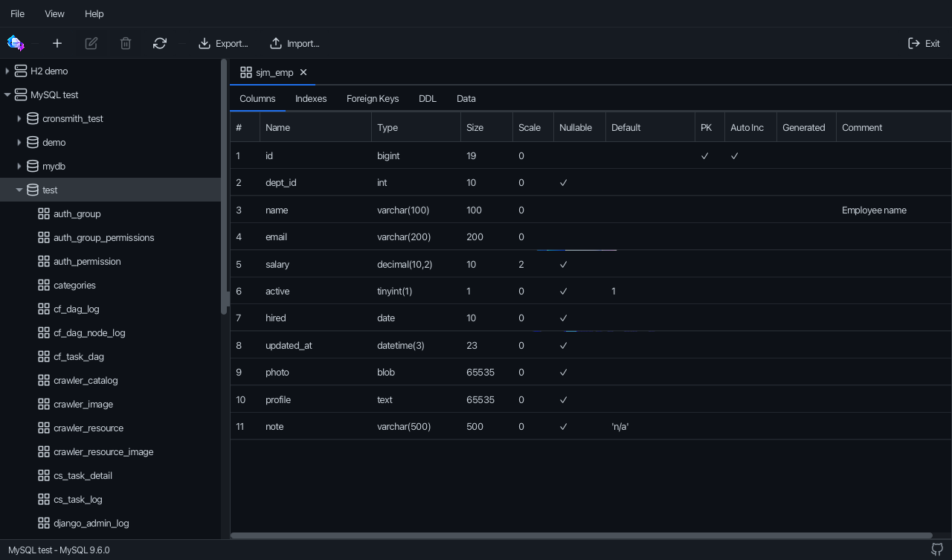Image resolution: width=952 pixels, height=560 pixels.
Task: Click the trash delete toolbar icon
Action: click(x=126, y=43)
